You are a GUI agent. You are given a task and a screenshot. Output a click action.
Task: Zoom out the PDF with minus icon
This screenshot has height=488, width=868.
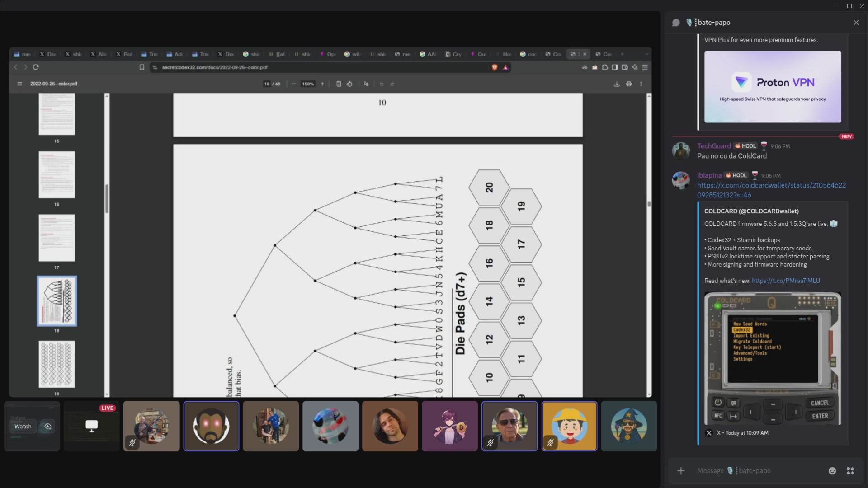[294, 84]
